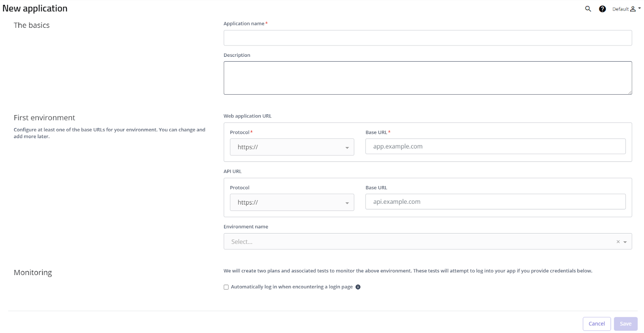Image resolution: width=644 pixels, height=333 pixels.
Task: Click the search magnifier icon
Action: (588, 9)
